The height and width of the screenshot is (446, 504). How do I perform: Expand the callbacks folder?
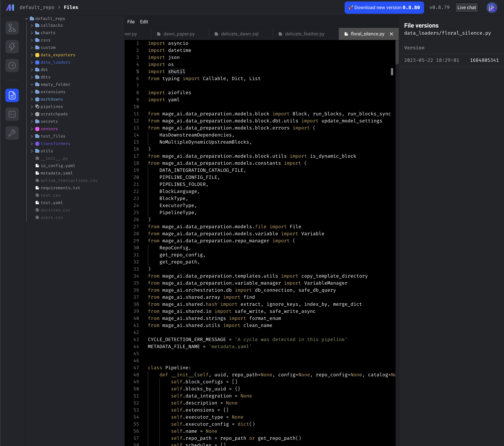click(32, 25)
